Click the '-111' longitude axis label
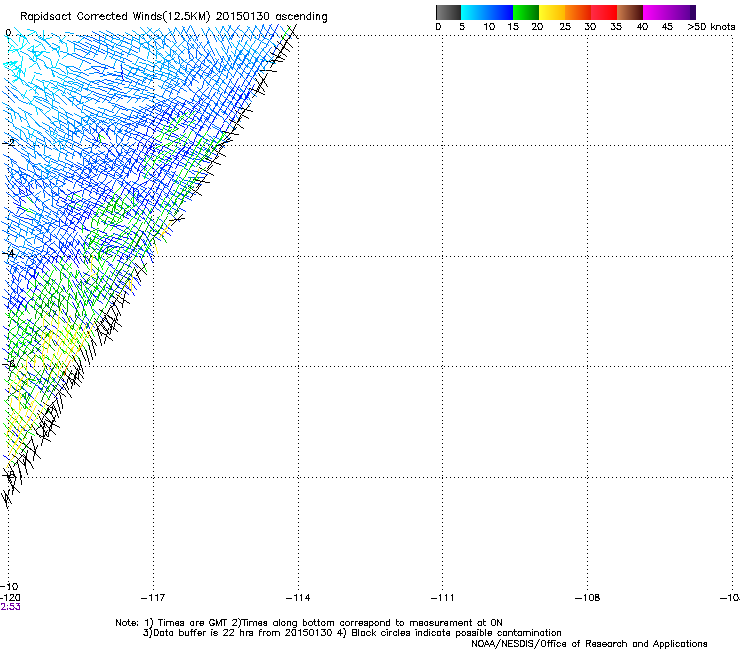Image resolution: width=740 pixels, height=650 pixels. pyautogui.click(x=442, y=598)
